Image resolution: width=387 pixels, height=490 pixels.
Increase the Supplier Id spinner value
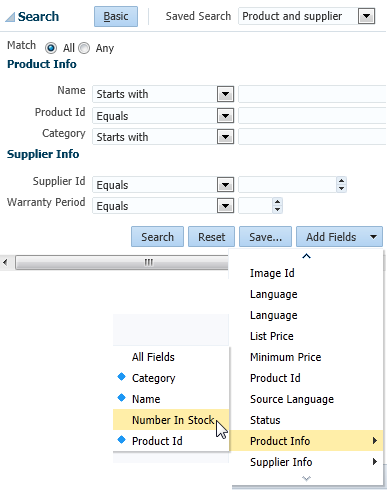coord(341,181)
